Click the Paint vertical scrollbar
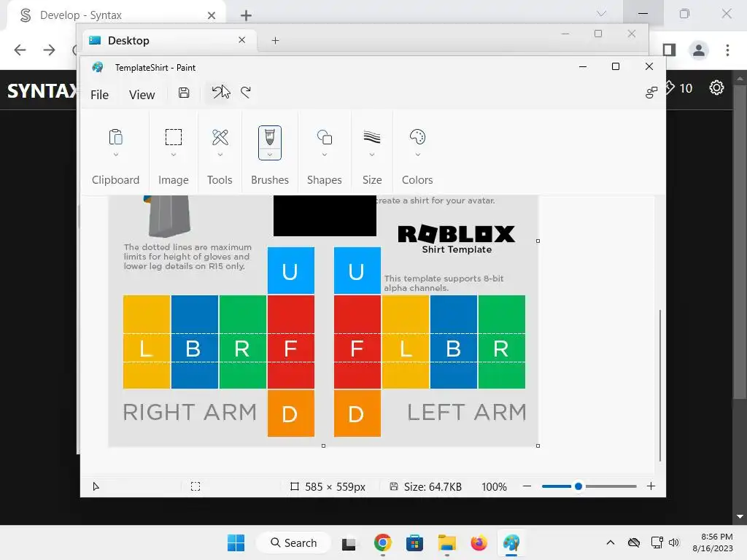 [659, 385]
